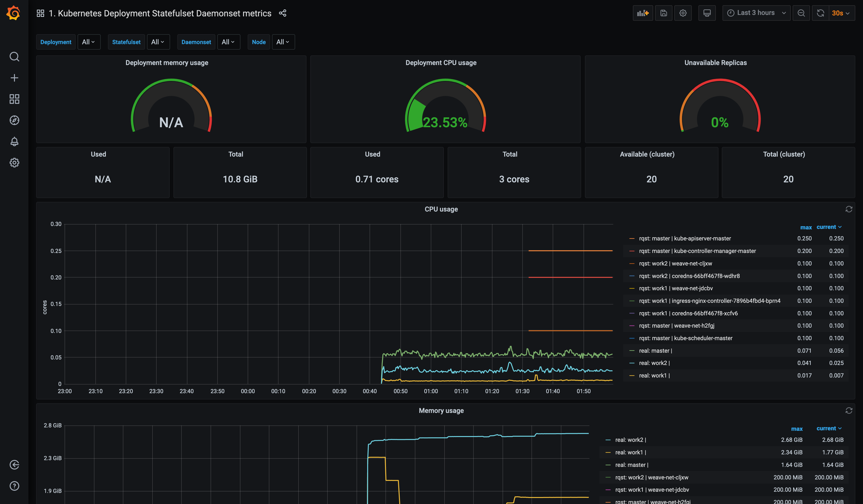Open the Help question mark icon
The height and width of the screenshot is (504, 863).
coord(14,486)
